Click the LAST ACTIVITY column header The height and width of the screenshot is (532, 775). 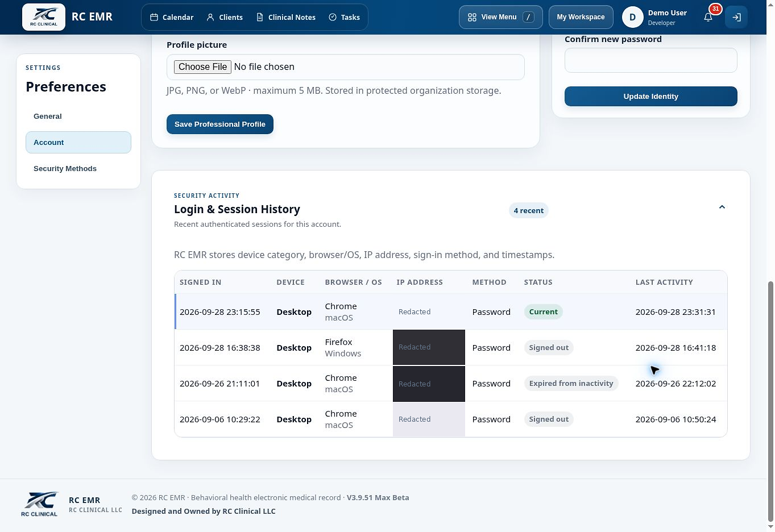[664, 282]
